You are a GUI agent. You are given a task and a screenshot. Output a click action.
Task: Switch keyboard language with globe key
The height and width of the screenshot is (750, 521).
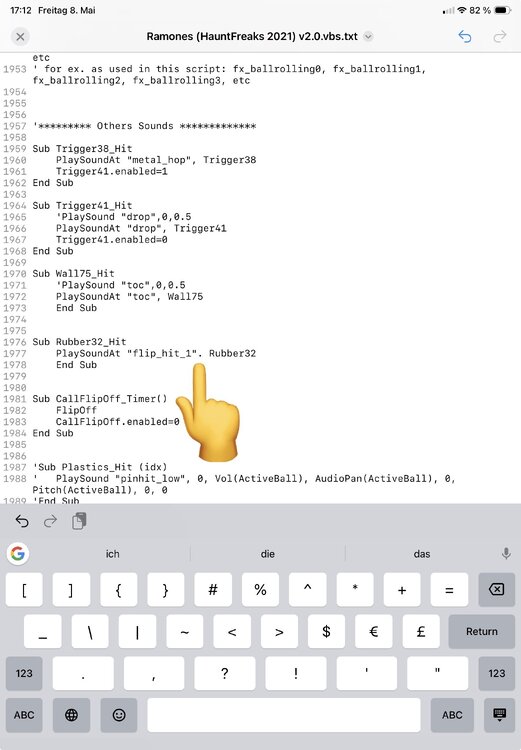tap(71, 715)
